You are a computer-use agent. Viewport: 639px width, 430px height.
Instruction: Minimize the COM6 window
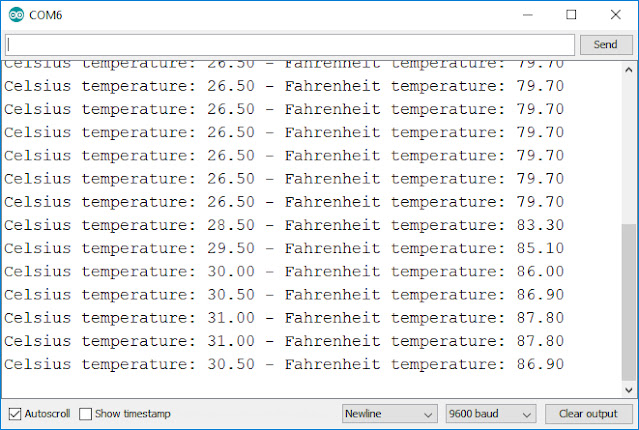(x=528, y=15)
